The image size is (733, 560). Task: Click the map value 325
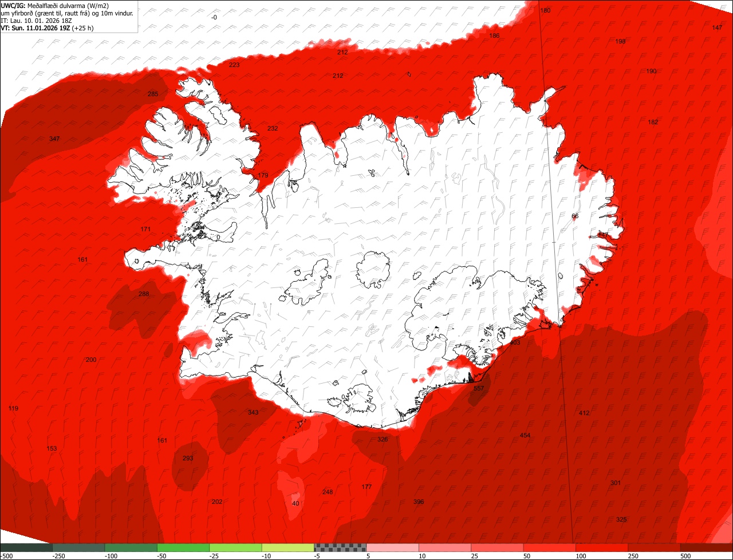[x=621, y=519]
